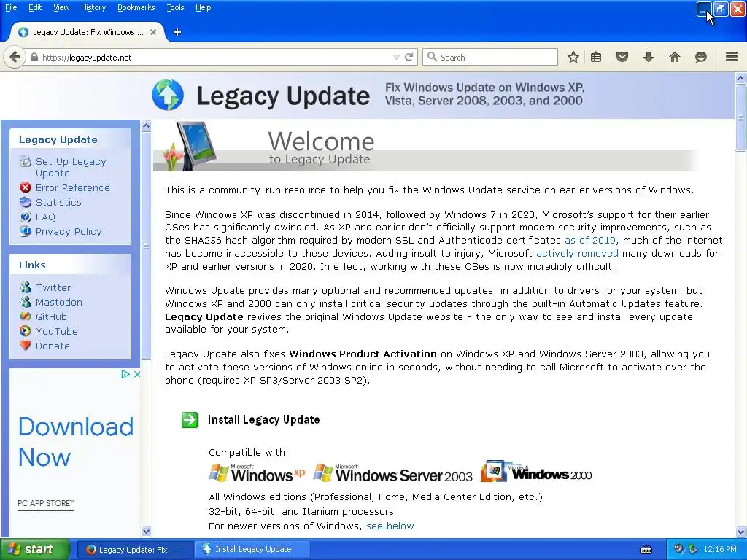Open the Error Reference link
The image size is (747, 560).
pyautogui.click(x=73, y=187)
